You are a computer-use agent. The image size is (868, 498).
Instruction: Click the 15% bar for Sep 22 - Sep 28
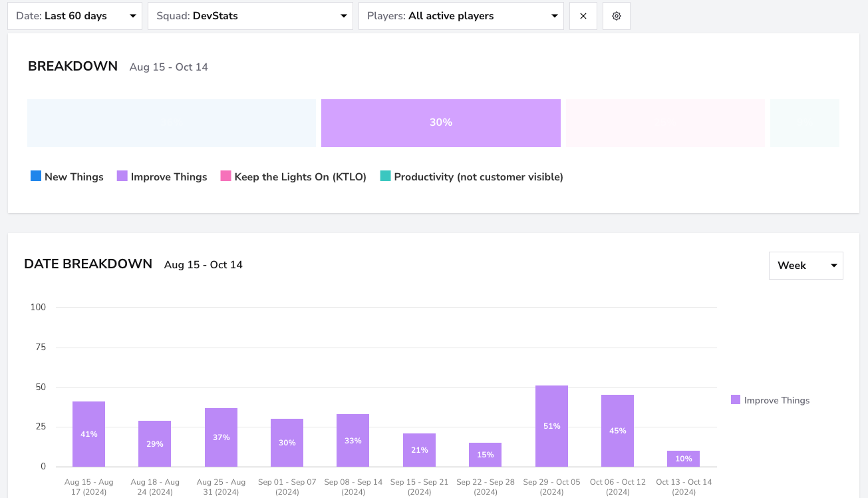(486, 455)
